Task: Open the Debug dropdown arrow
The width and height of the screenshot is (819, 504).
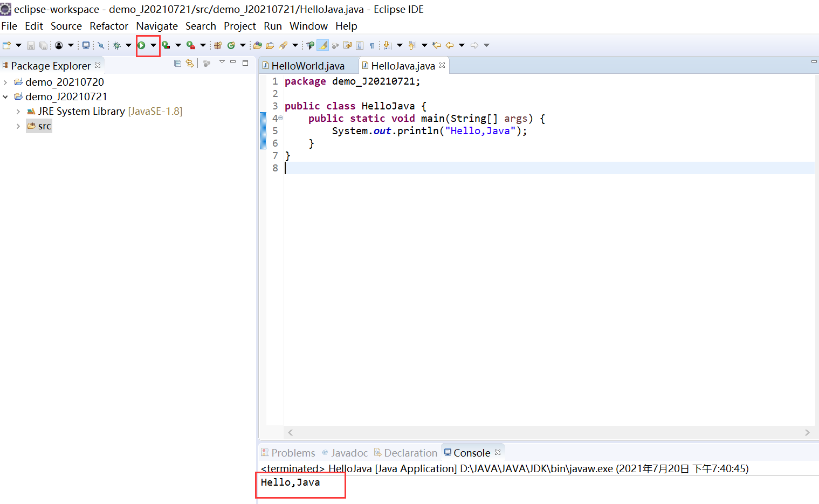Action: coord(128,45)
